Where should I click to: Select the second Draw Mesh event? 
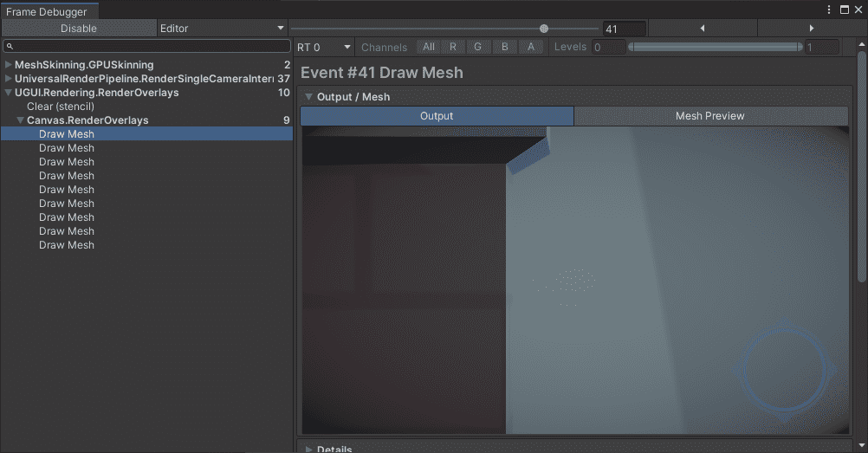click(146, 148)
